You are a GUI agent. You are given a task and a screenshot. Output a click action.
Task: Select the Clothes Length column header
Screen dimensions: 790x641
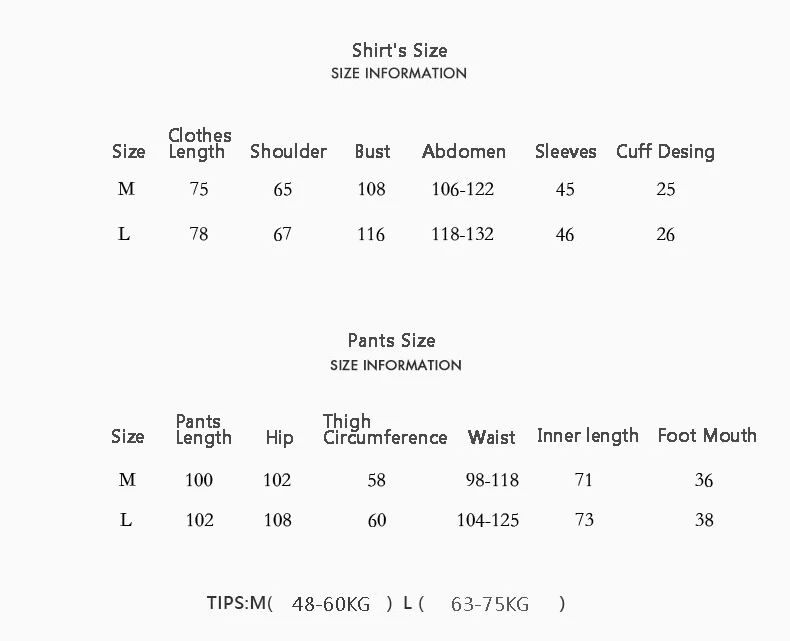click(x=200, y=144)
